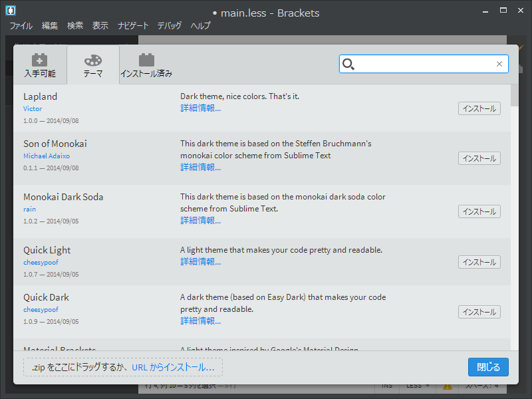Open the ヘルプ menu

point(201,26)
